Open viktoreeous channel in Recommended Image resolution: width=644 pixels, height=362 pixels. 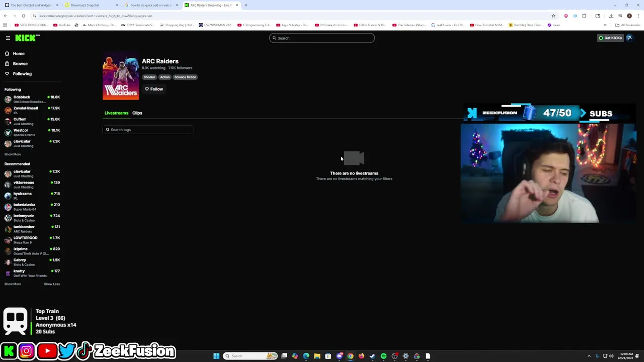click(x=32, y=185)
